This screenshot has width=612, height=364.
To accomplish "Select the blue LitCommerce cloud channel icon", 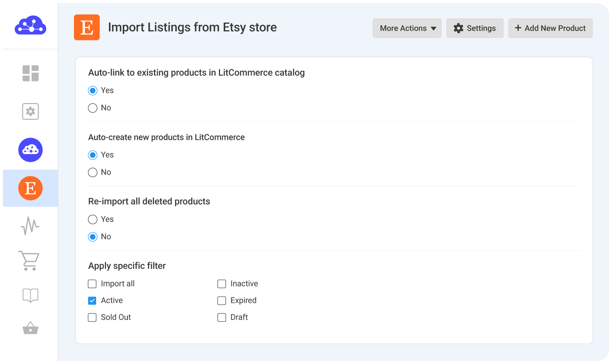I will point(31,150).
